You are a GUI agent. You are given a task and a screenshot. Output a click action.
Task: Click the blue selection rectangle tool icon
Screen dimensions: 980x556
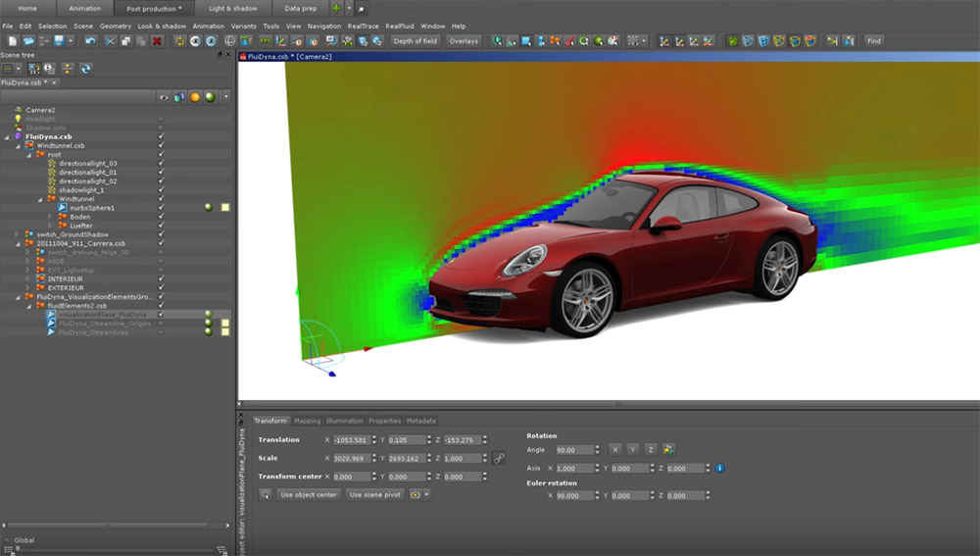coord(526,41)
